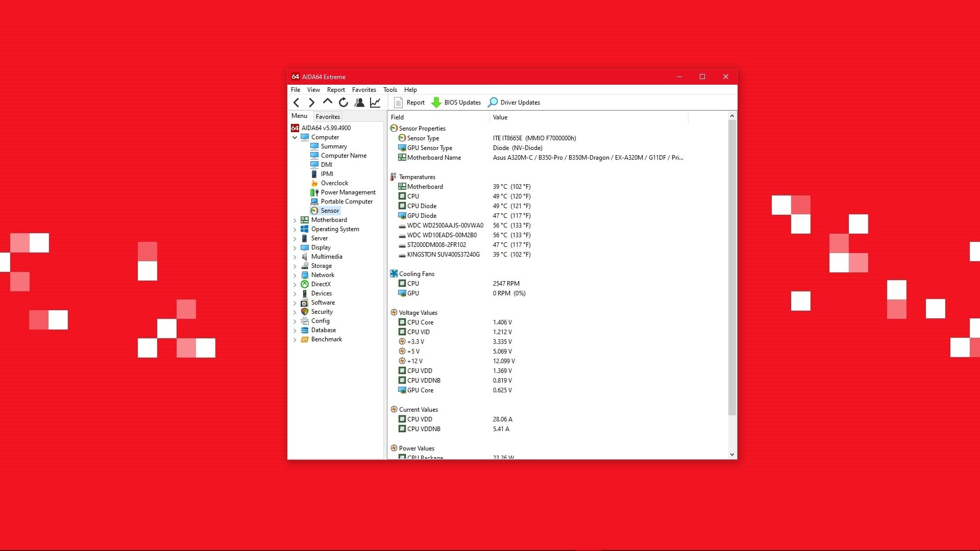Click the Report document icon
Viewport: 980px width, 551px height.
click(399, 103)
